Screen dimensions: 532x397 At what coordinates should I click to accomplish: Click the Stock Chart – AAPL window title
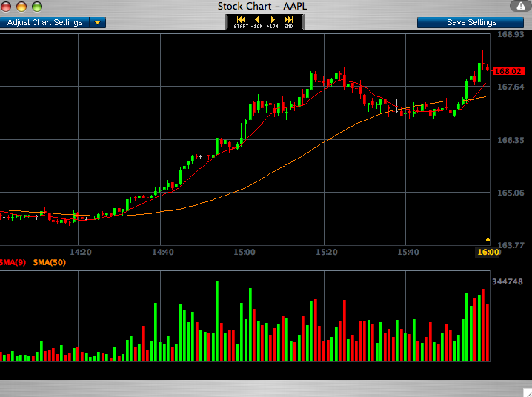[x=262, y=7]
